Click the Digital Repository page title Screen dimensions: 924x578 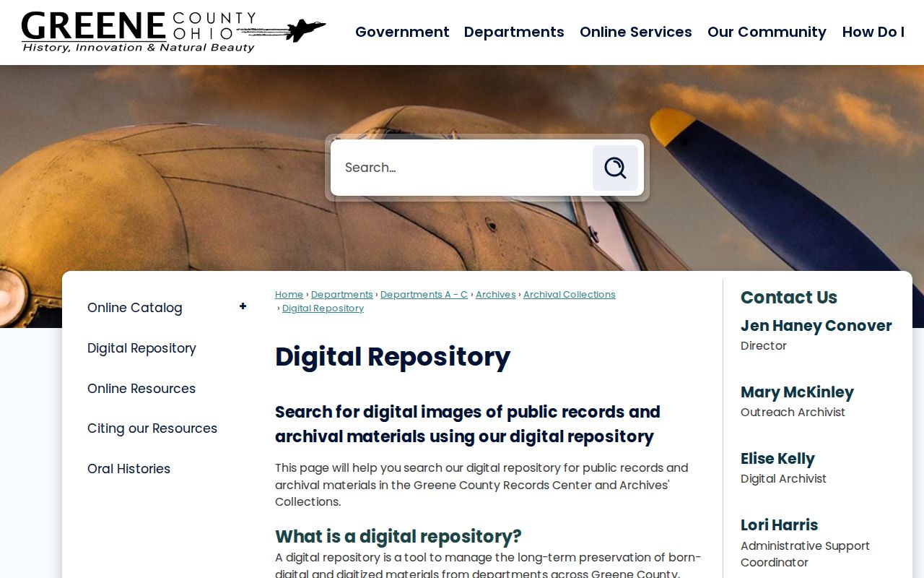[x=393, y=357]
